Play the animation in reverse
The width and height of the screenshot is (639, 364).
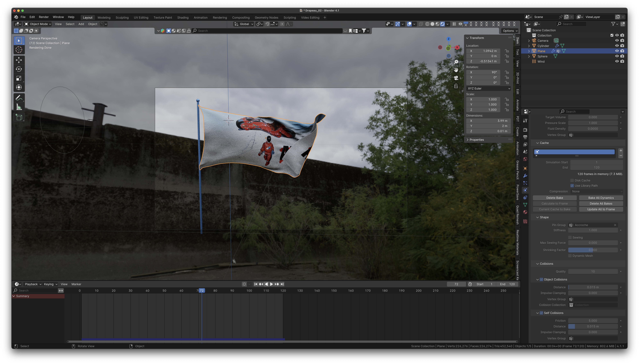click(266, 284)
